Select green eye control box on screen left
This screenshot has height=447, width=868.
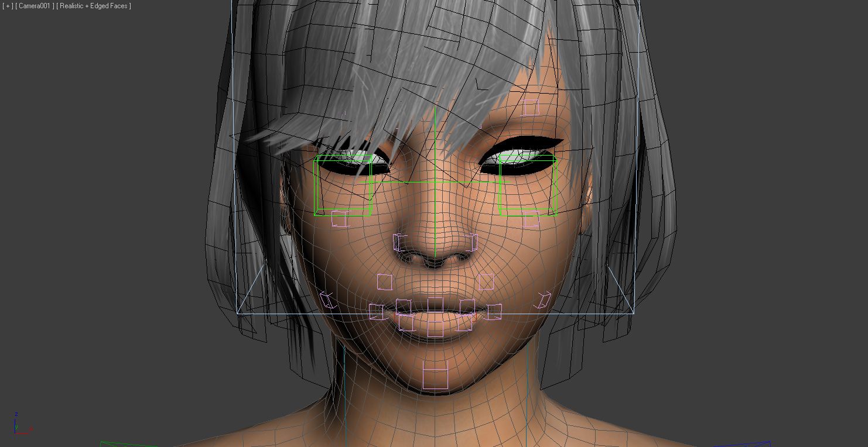(343, 186)
